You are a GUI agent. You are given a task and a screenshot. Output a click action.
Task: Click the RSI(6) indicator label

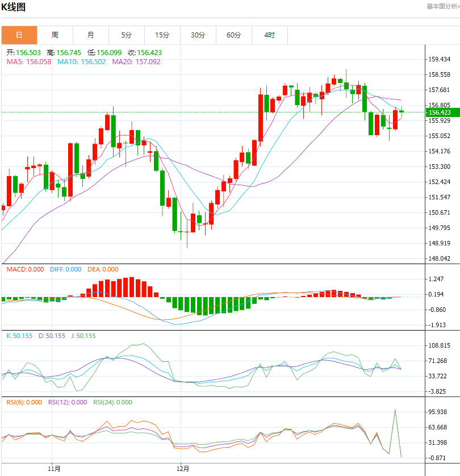(26, 402)
